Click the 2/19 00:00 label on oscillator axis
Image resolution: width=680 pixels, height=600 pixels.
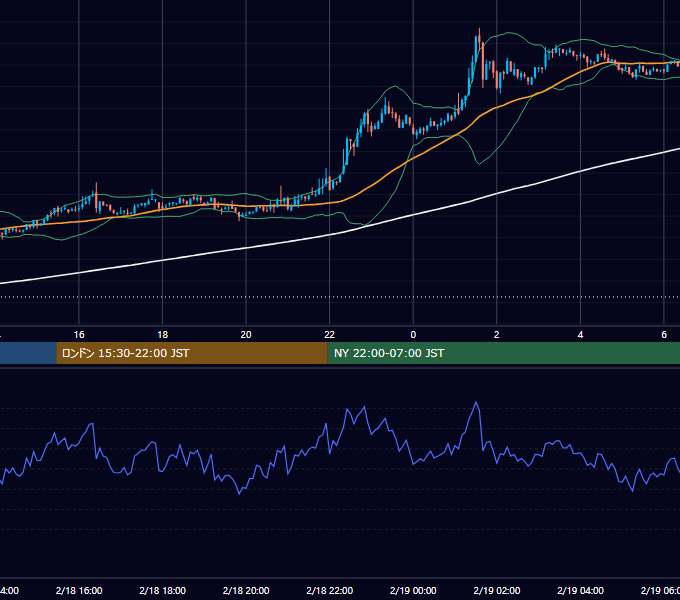click(x=413, y=590)
